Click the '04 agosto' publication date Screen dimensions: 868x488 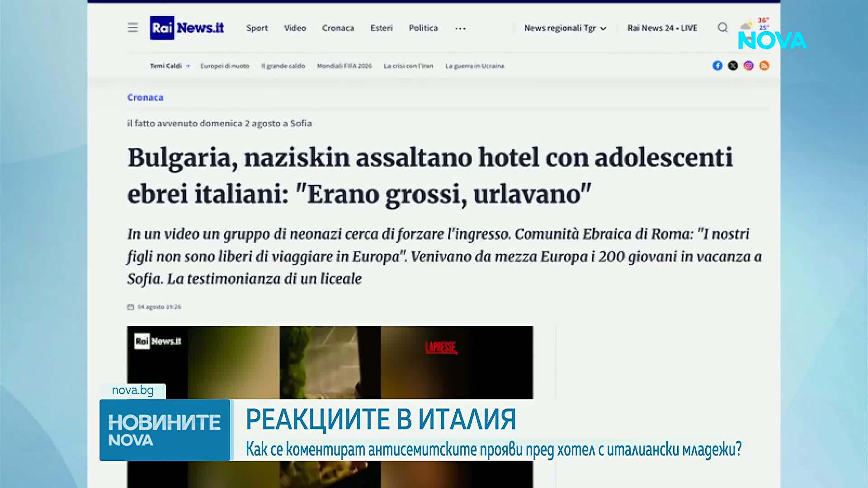click(159, 307)
